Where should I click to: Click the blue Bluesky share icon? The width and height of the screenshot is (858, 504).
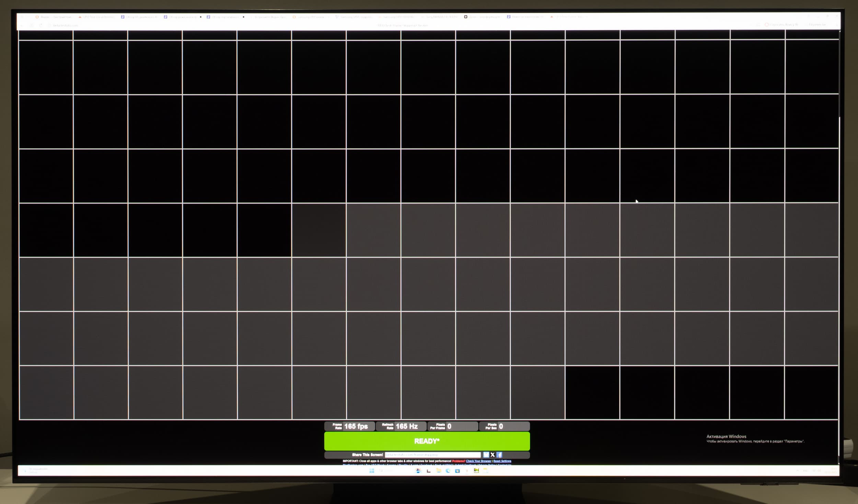point(486,455)
